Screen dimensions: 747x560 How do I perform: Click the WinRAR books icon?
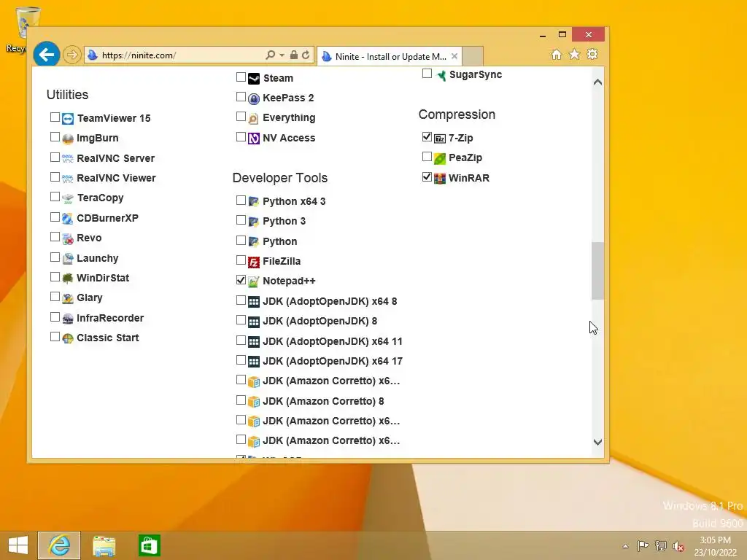(x=440, y=178)
